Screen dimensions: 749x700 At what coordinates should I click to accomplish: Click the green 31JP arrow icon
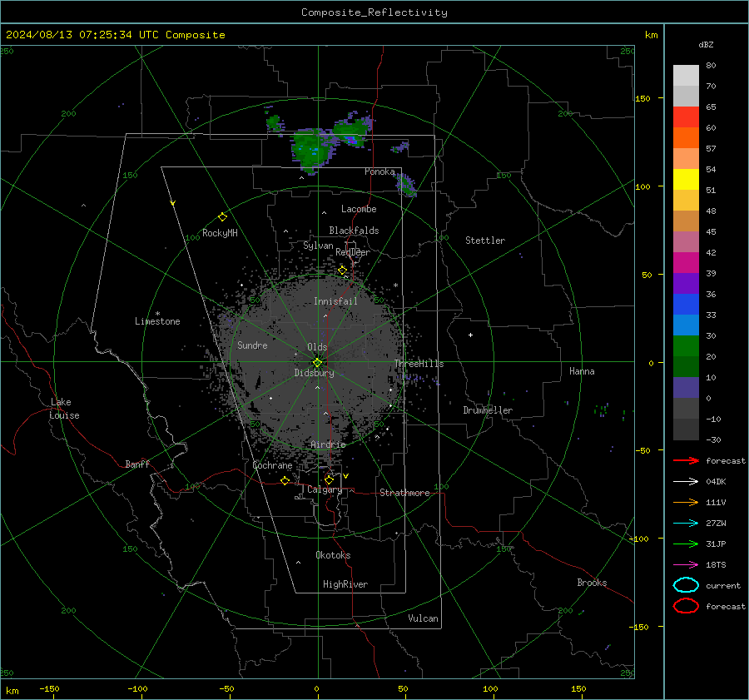[x=686, y=544]
